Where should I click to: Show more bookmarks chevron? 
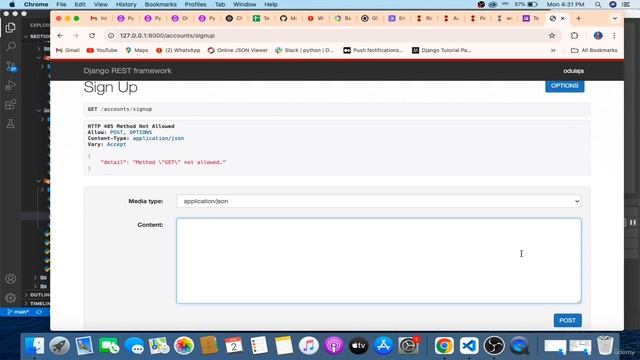(553, 50)
